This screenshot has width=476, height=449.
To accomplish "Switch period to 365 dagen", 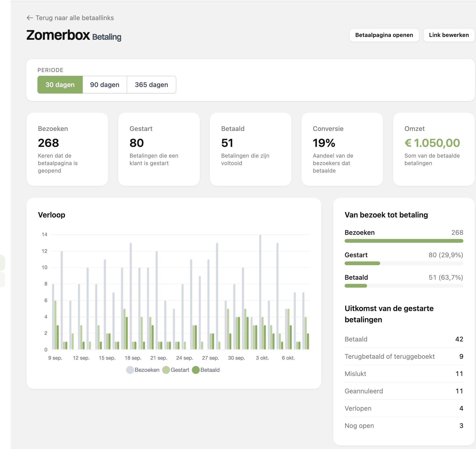I will click(151, 85).
